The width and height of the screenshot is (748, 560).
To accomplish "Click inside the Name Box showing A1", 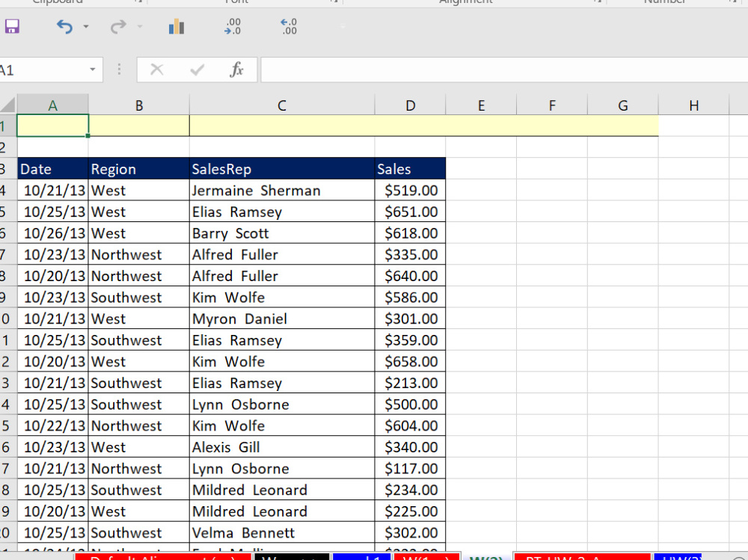I will pos(42,70).
